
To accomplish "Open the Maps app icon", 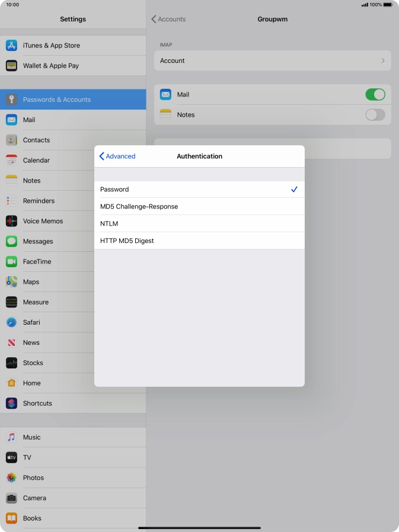I will [11, 282].
